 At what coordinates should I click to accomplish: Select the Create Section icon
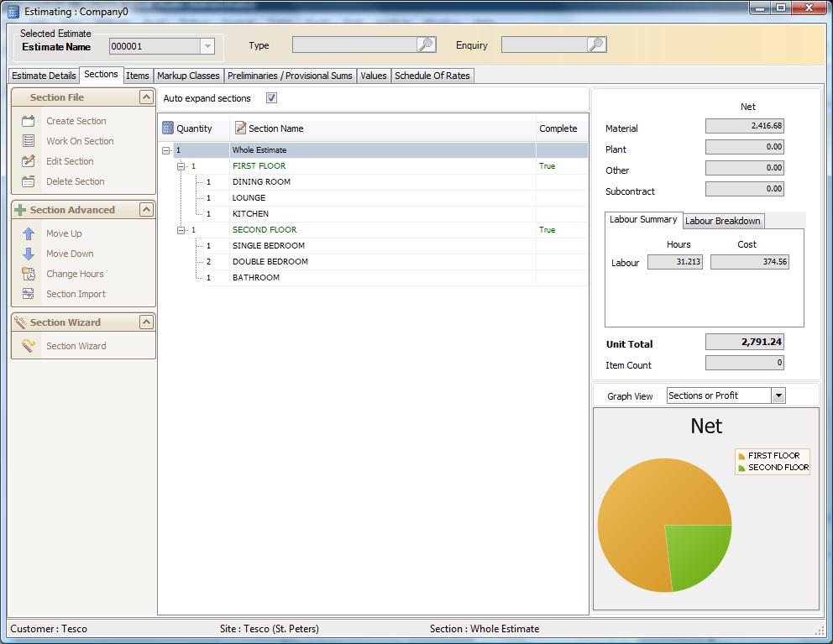click(x=29, y=120)
